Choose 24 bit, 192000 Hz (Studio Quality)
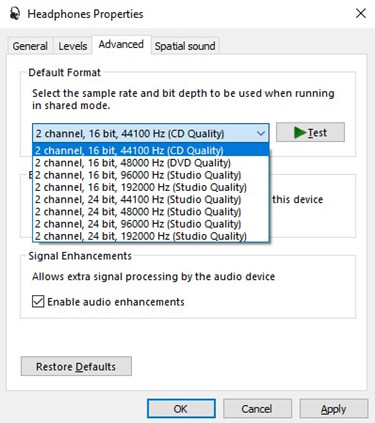Screen dimensions: 375x423 [151, 236]
